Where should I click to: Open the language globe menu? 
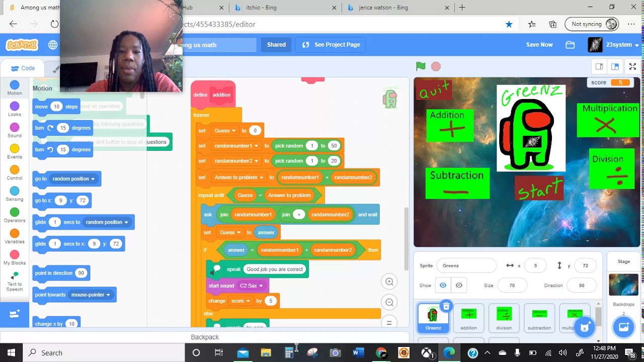point(53,45)
